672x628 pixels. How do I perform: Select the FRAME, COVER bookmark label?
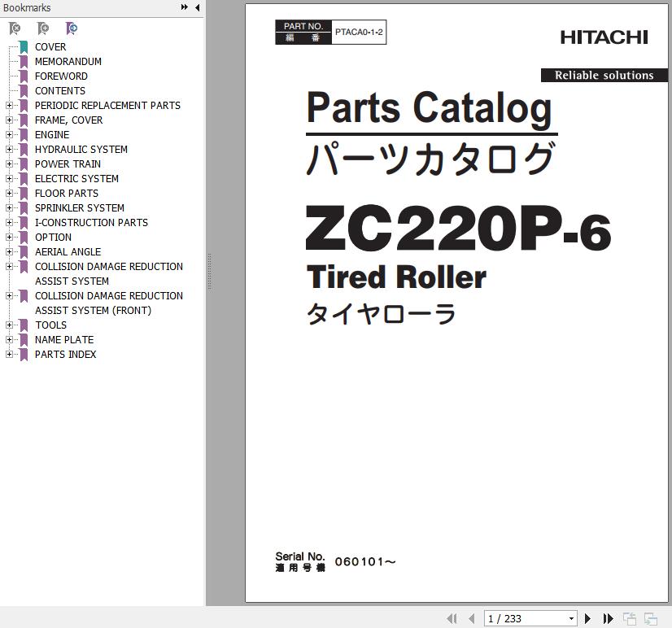tap(68, 120)
